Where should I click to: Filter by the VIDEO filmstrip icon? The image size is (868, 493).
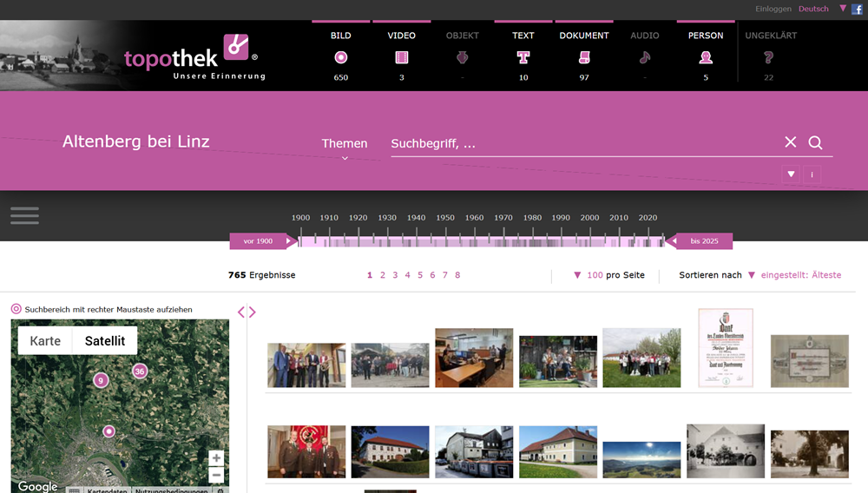(x=401, y=57)
